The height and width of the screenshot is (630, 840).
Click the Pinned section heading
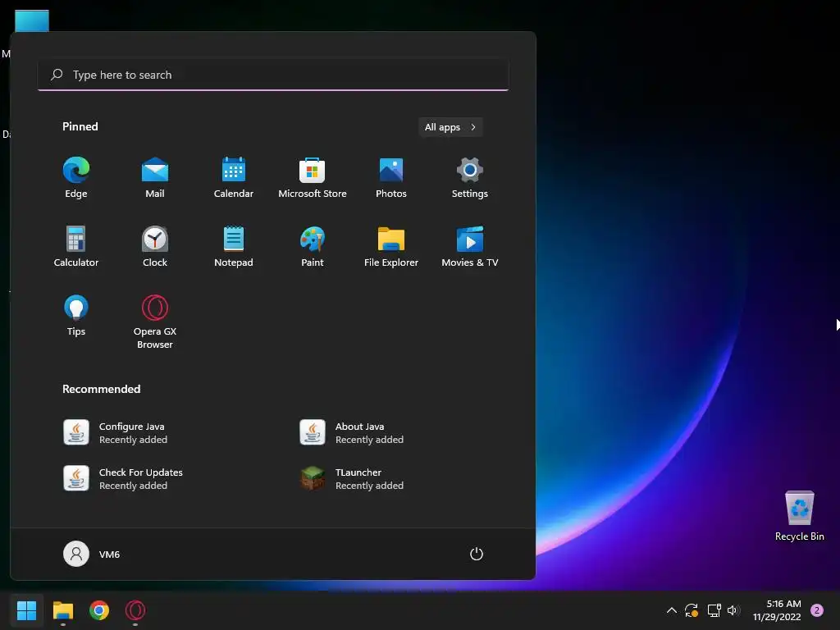tap(80, 126)
